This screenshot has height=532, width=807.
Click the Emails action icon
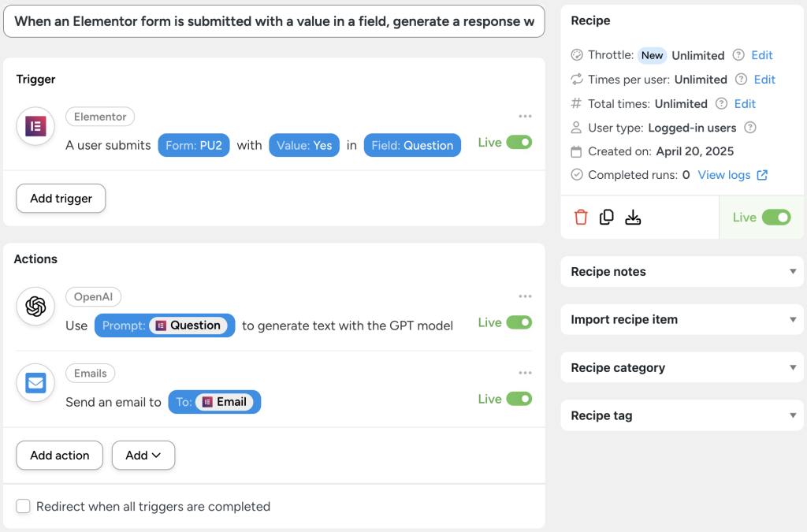35,383
